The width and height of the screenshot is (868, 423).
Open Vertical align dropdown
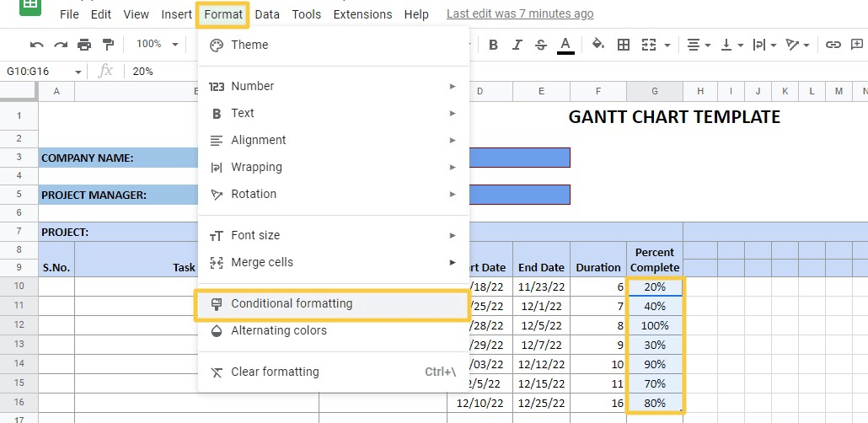tap(731, 45)
